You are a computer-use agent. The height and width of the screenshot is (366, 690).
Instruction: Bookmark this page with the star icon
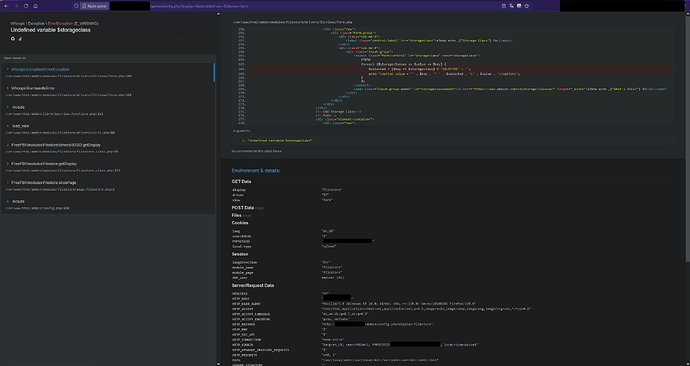coord(527,6)
